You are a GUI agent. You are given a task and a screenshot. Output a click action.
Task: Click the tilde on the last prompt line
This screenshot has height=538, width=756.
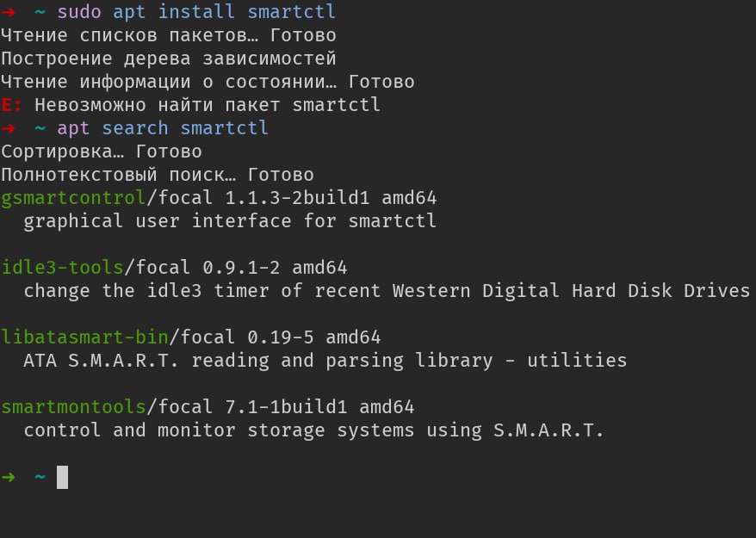click(x=40, y=476)
